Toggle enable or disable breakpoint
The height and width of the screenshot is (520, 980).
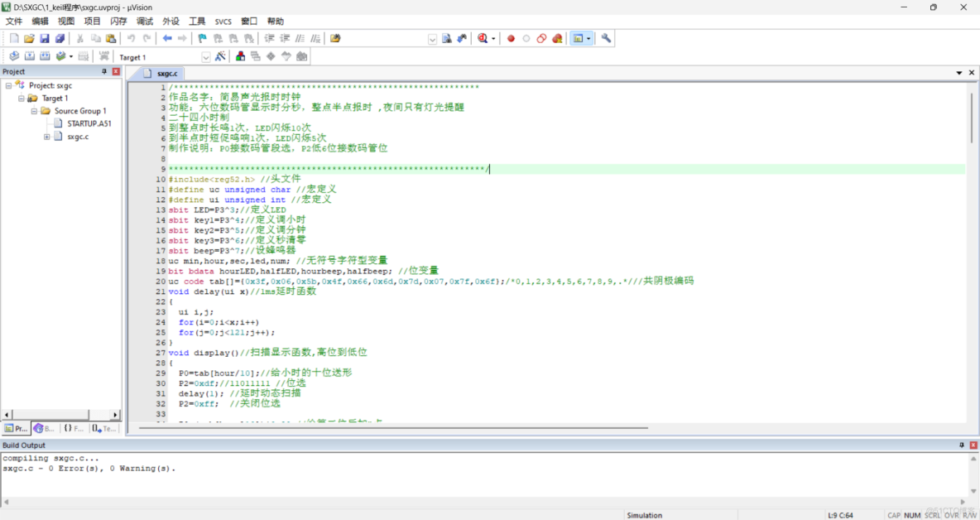pyautogui.click(x=526, y=39)
